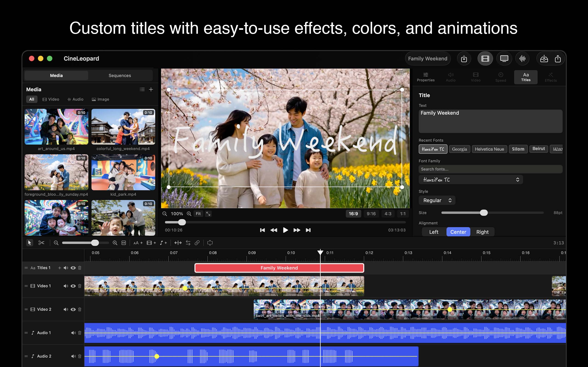Viewport: 588px width, 367px height.
Task: Select the blade/cut tool in timeline toolbar
Action: pyautogui.click(x=41, y=243)
